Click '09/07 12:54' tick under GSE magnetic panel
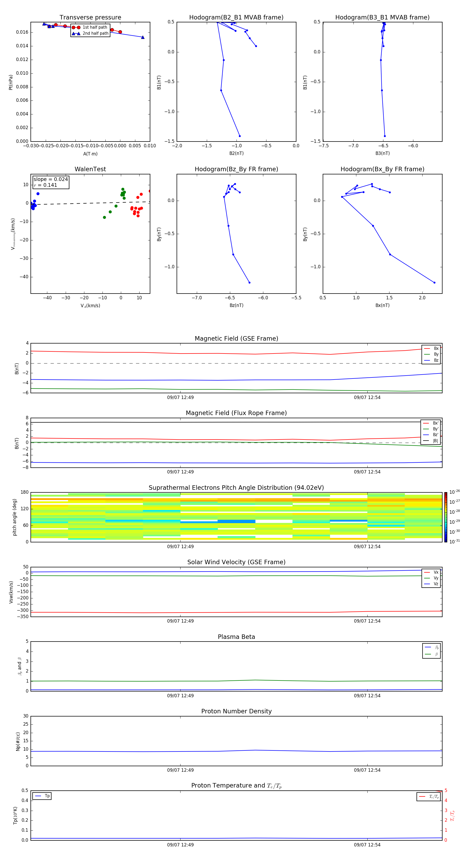The image size is (473, 868). point(367,398)
